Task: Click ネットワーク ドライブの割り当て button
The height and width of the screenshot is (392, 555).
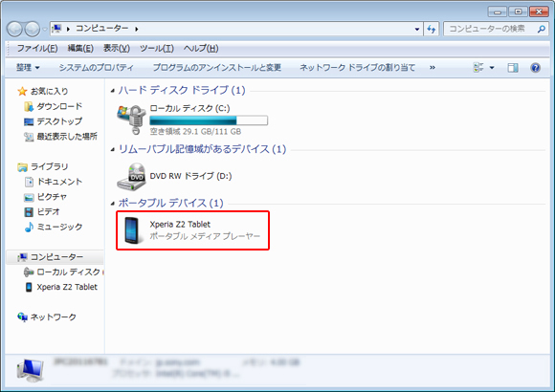Action: click(x=357, y=67)
